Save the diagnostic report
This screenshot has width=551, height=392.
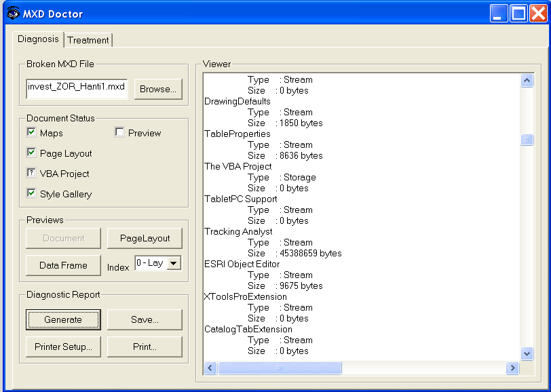pos(145,319)
